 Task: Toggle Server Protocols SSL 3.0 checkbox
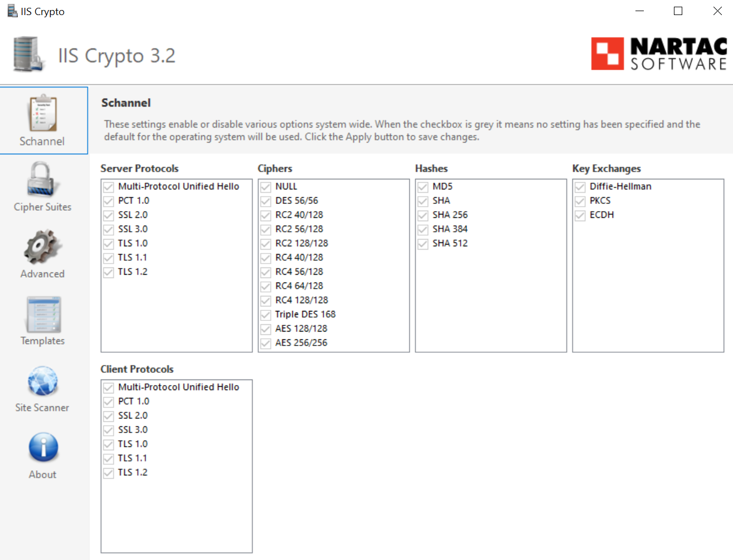109,229
